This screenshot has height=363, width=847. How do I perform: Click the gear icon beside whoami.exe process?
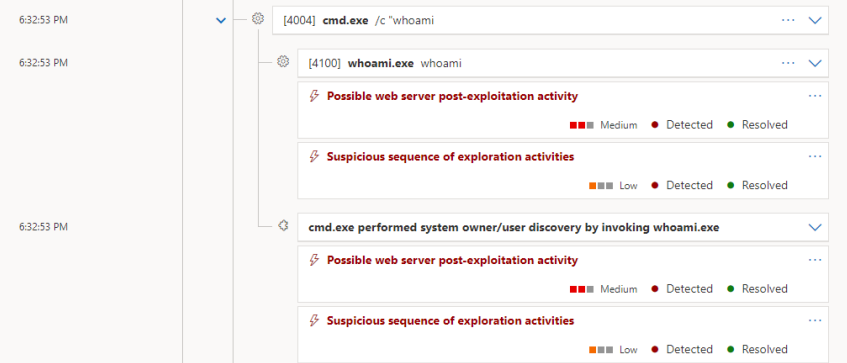283,62
